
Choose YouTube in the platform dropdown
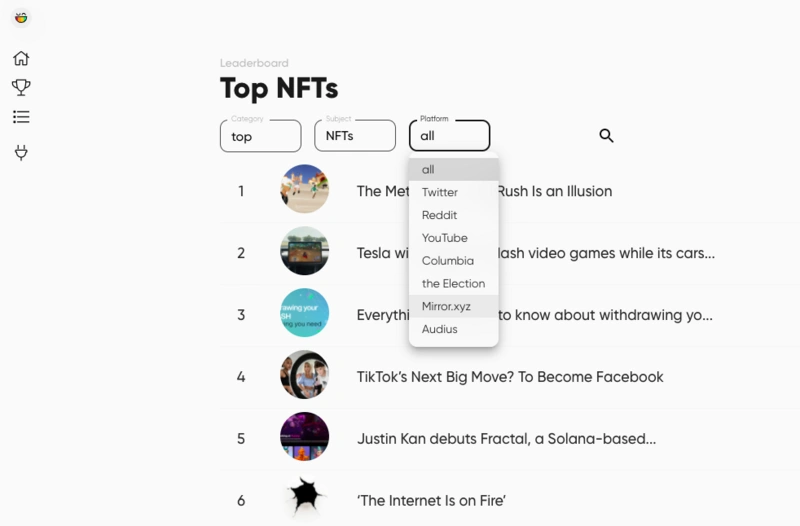tap(444, 238)
